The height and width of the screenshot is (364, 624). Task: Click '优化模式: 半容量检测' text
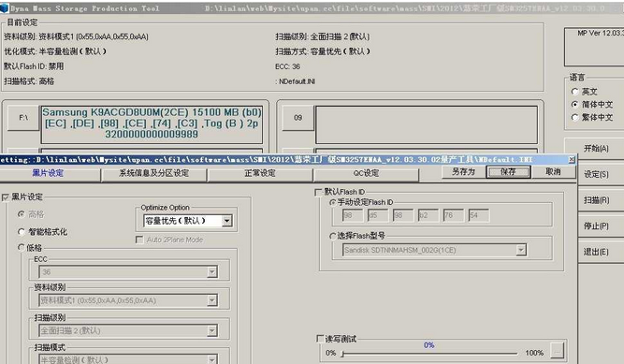pyautogui.click(x=55, y=51)
